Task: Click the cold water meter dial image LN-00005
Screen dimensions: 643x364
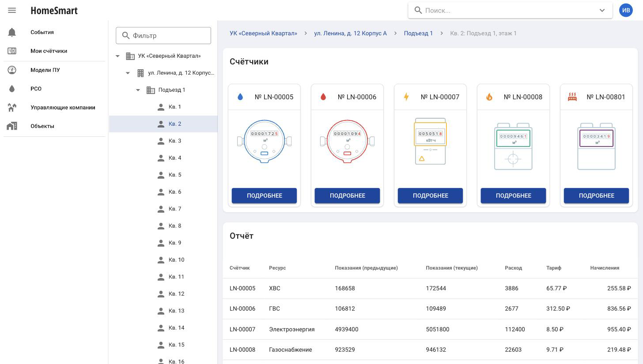Action: (x=264, y=141)
